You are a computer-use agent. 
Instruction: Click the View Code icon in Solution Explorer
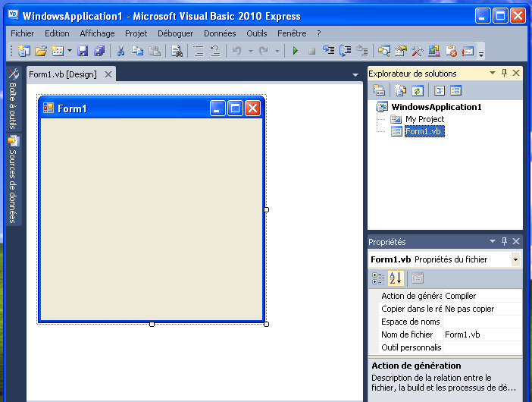click(x=440, y=90)
